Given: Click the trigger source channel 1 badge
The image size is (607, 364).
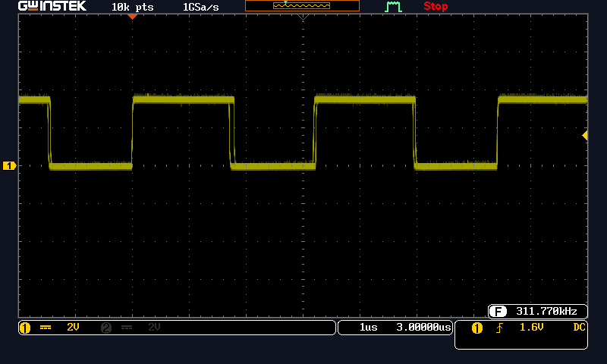Looking at the screenshot, I should (x=477, y=328).
